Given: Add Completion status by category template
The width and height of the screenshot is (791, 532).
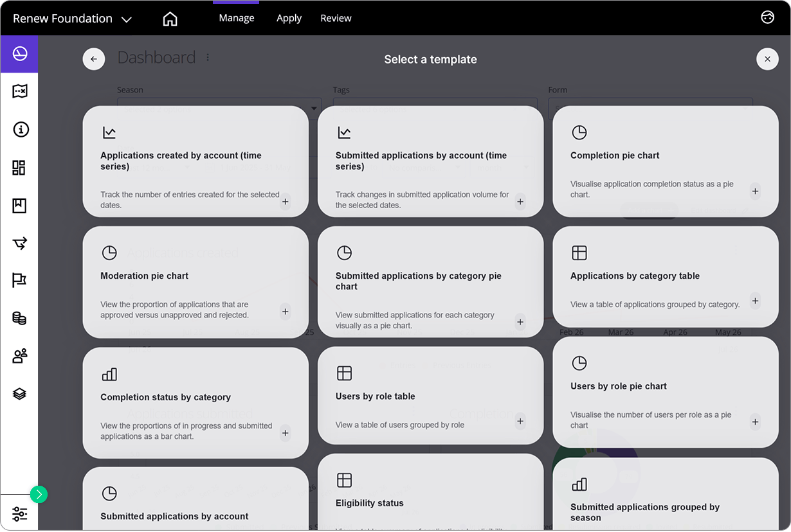Looking at the screenshot, I should coord(286,433).
